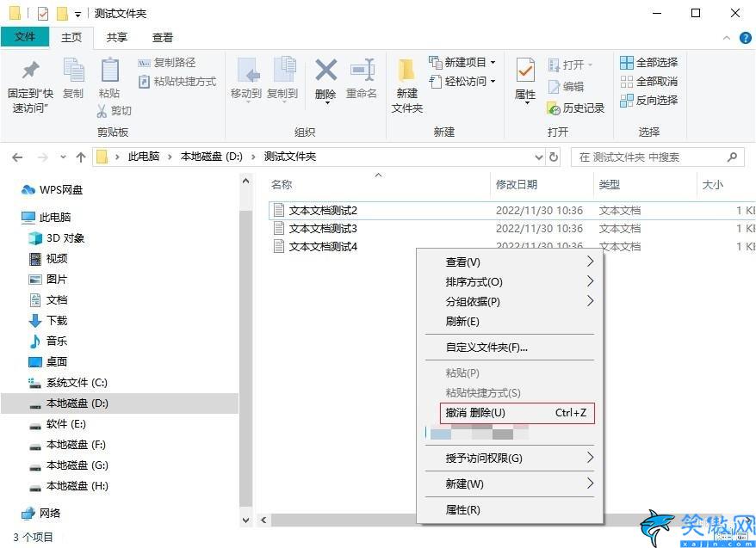
Task: Click the Copy To icon
Action: pos(284,70)
